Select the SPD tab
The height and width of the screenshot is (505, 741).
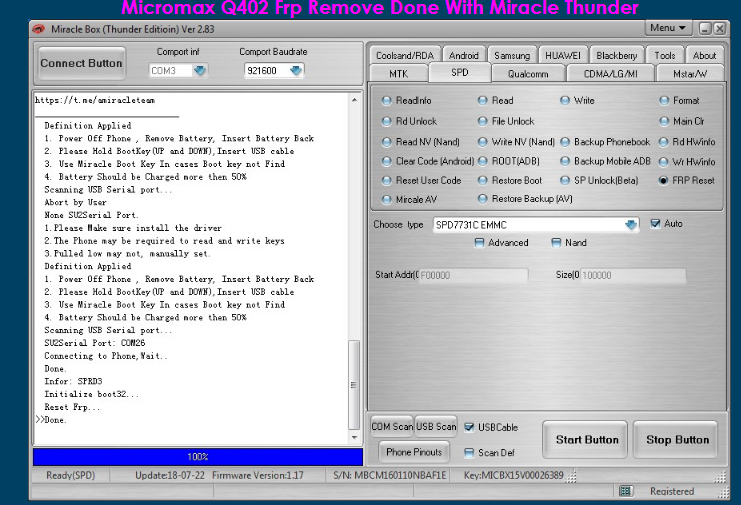pyautogui.click(x=460, y=73)
